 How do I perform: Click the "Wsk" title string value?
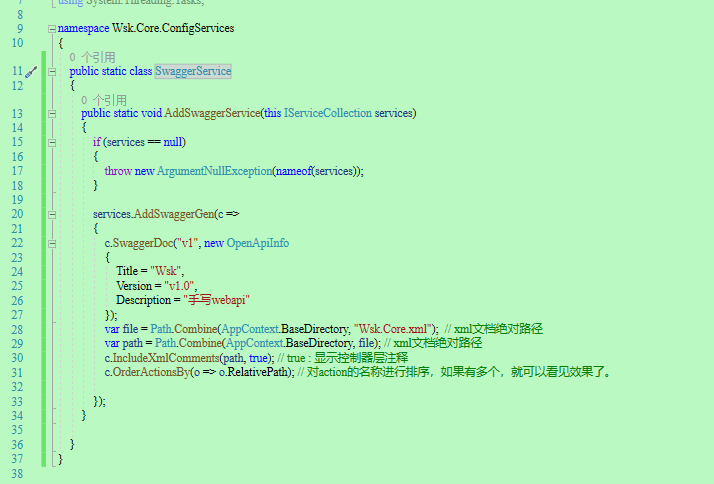pos(166,271)
